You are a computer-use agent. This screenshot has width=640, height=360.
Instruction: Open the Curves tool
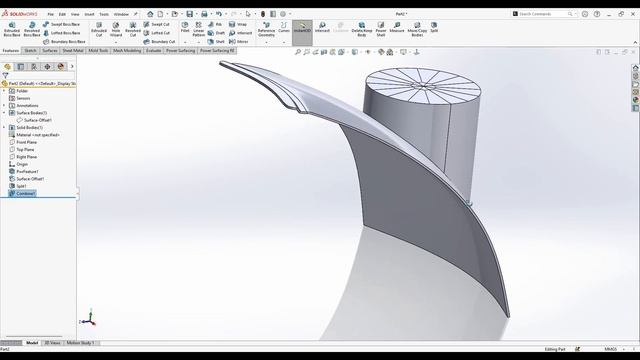tap(284, 27)
